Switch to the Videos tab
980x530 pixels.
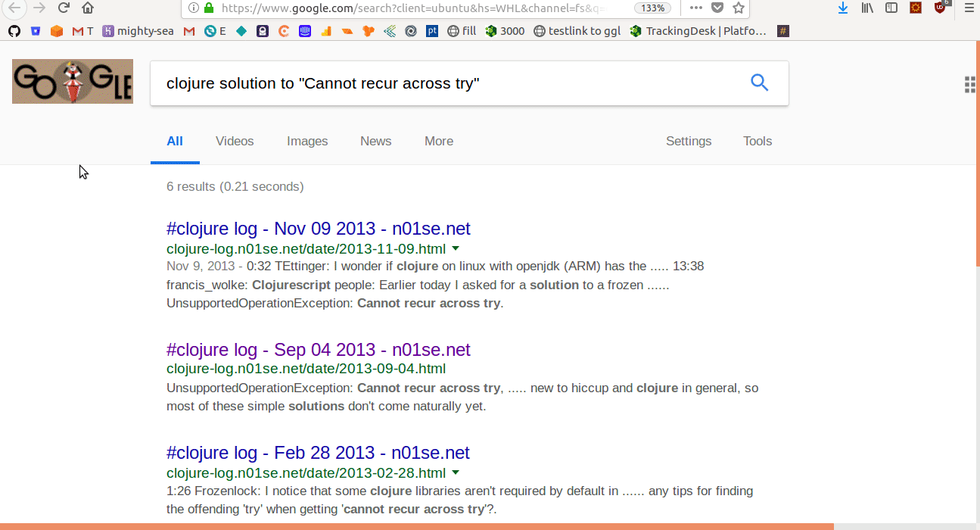235,142
